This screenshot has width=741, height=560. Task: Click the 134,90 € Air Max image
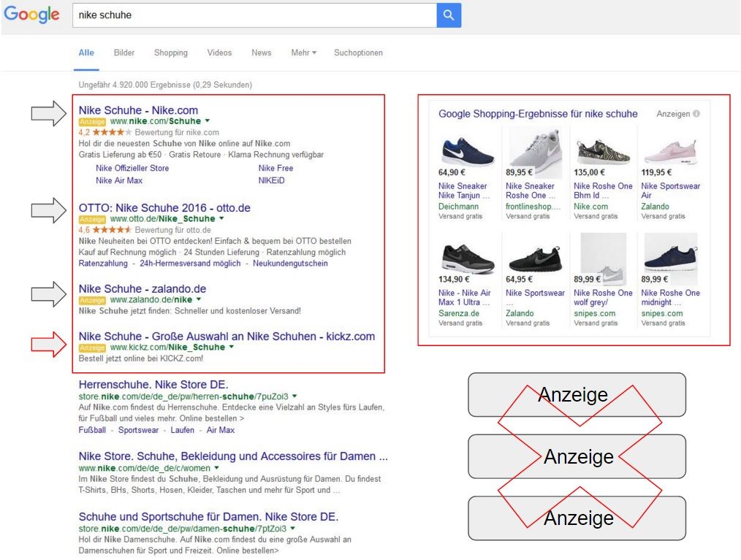(x=467, y=258)
